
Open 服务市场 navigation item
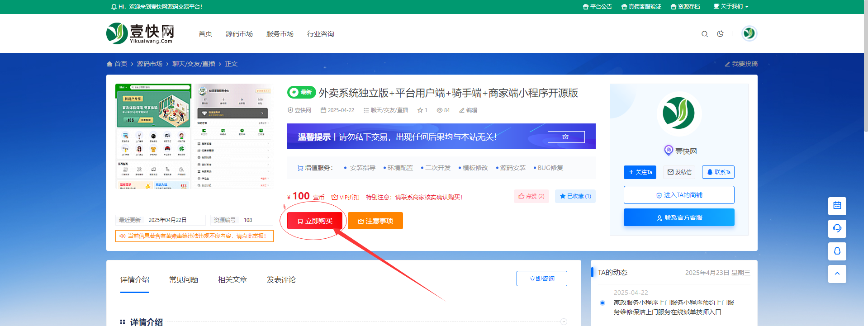pos(280,34)
